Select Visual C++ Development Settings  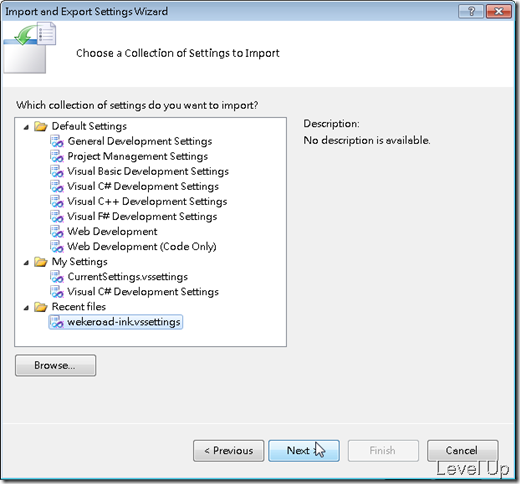pos(147,201)
